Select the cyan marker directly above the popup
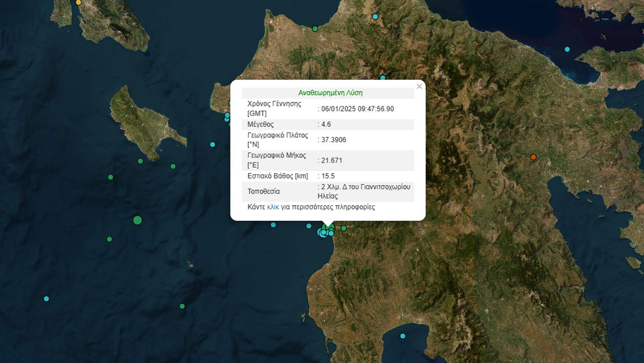Viewport: 644px width, 363px height. [x=383, y=78]
